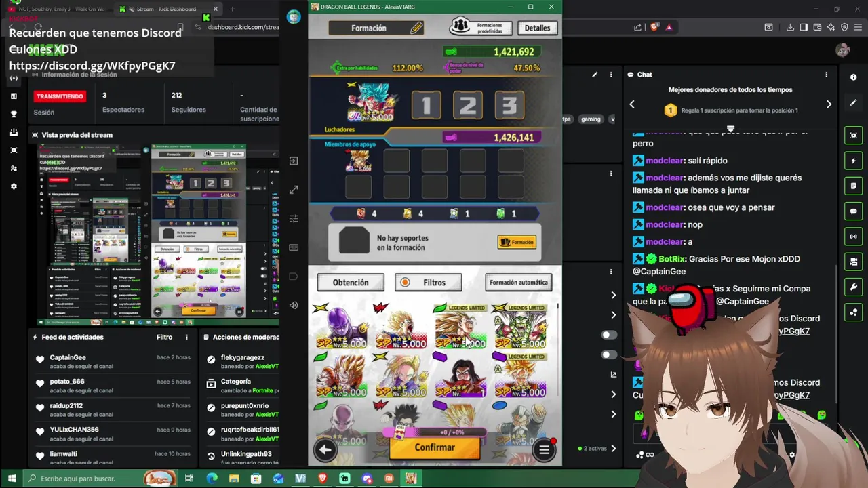Image resolution: width=868 pixels, height=488 pixels.
Task: Click the Kick sidebar screen-capture icon
Action: (14, 150)
